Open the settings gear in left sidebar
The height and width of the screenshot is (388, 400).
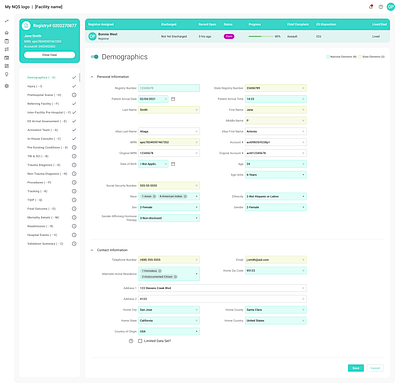pyautogui.click(x=7, y=86)
